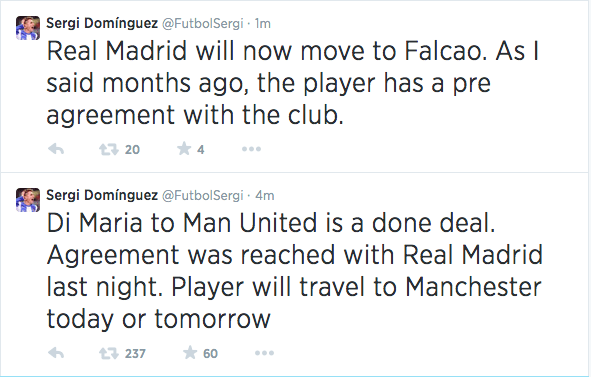Viewport: 591px width, 377px height.
Task: Open the 4m timestamp permalink
Action: [265, 195]
